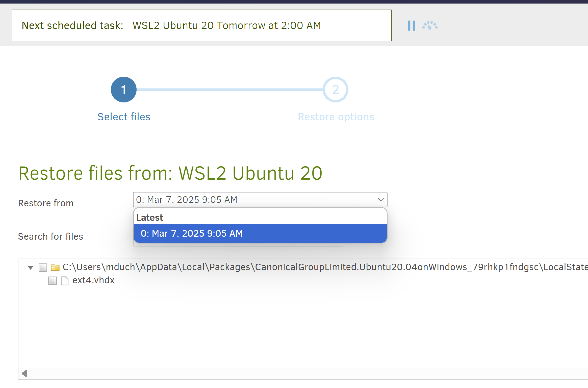588x388 pixels.
Task: Click the yellow folder icon in tree
Action: (x=55, y=267)
